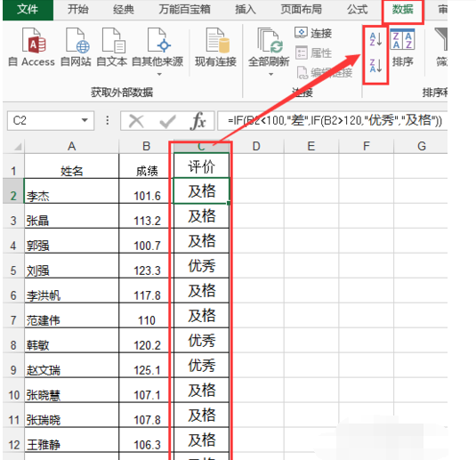Screen dimensions: 476x460
Task: Select row 1 header
Action: (x=13, y=166)
